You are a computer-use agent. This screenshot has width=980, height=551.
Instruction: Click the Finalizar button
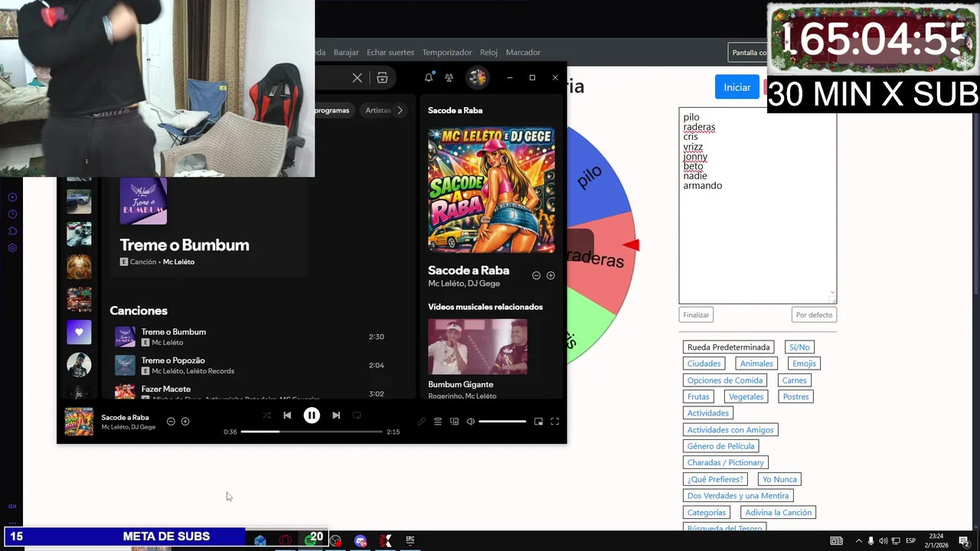pos(696,315)
